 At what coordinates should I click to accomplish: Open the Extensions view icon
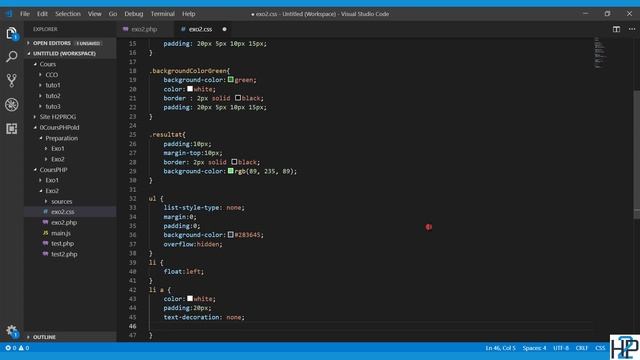[11, 129]
